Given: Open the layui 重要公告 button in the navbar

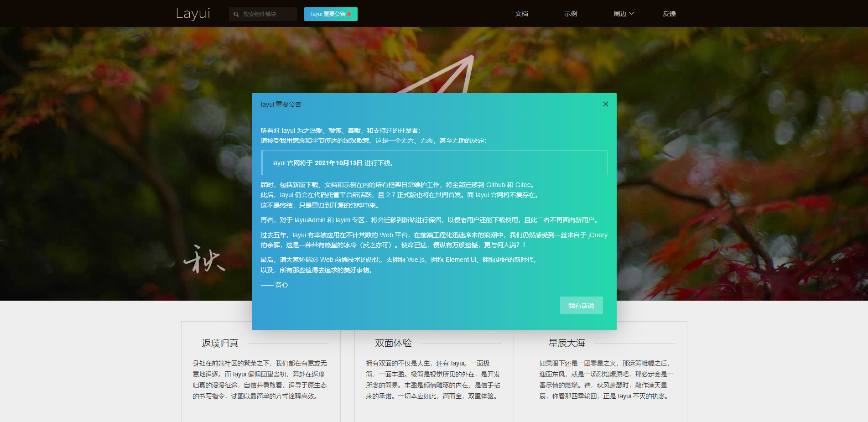Looking at the screenshot, I should pos(328,14).
